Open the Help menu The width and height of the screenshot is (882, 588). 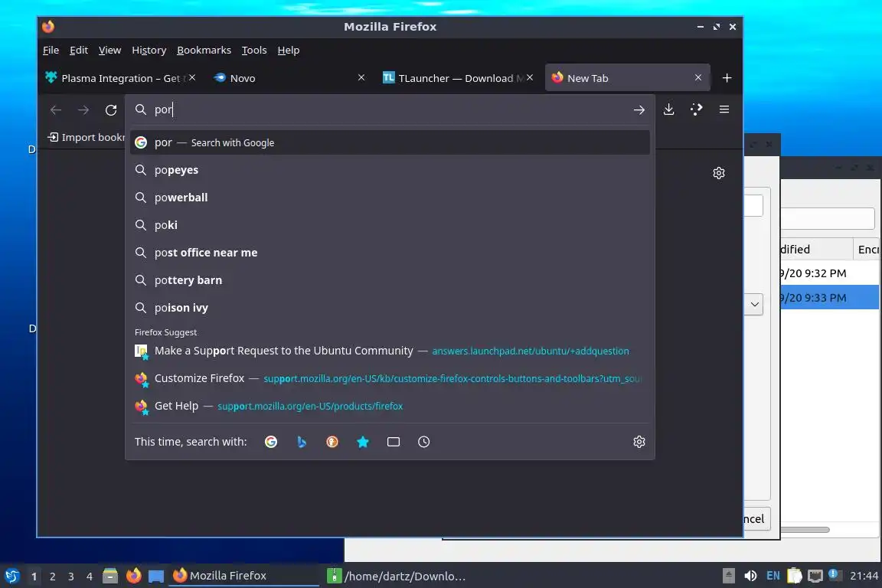click(x=288, y=50)
